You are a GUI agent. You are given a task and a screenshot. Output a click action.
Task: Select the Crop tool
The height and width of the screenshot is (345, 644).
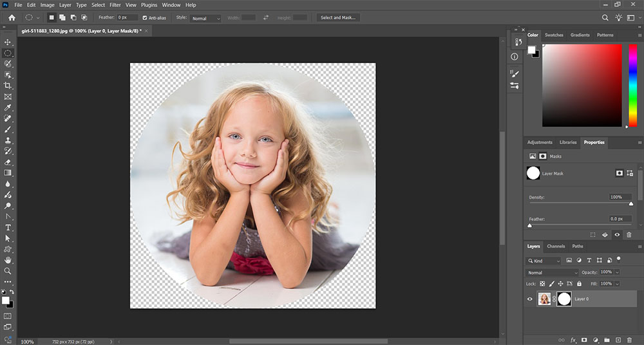click(x=8, y=86)
